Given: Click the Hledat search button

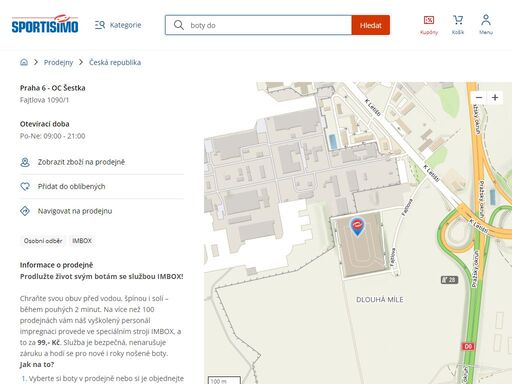Looking at the screenshot, I should pyautogui.click(x=371, y=25).
